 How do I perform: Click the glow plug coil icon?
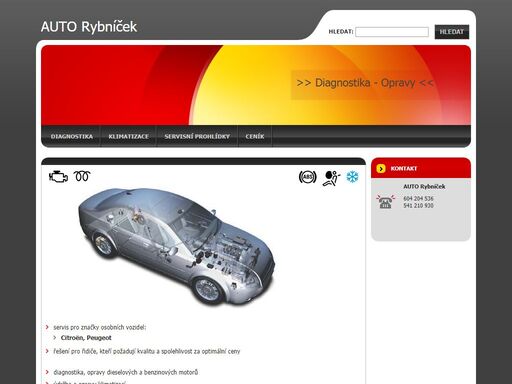tap(82, 176)
